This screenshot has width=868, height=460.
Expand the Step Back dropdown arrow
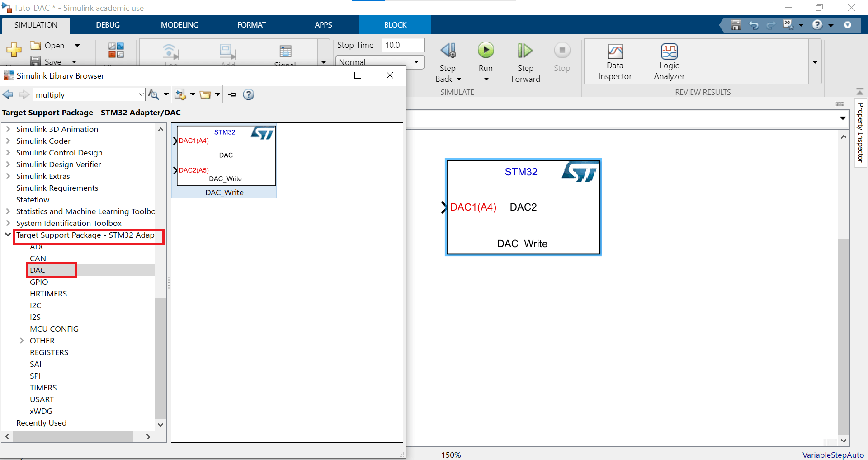(459, 79)
